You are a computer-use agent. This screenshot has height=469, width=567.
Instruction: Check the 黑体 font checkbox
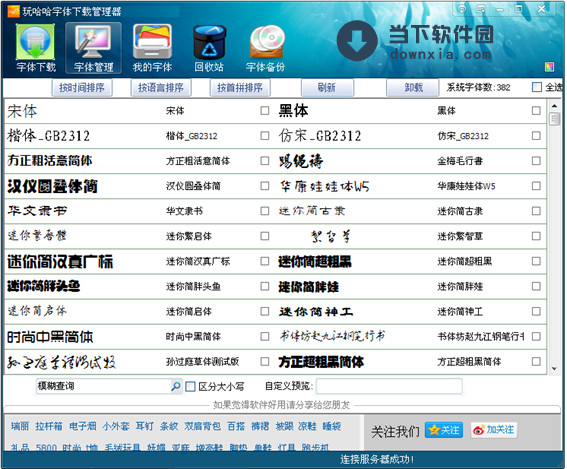tap(536, 111)
